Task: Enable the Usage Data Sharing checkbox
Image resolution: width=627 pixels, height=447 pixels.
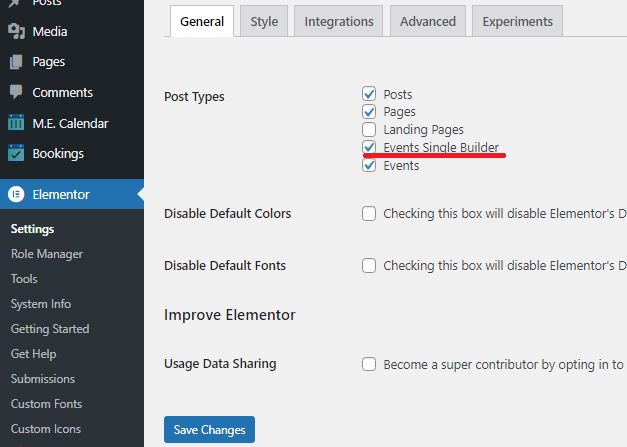Action: (x=370, y=364)
